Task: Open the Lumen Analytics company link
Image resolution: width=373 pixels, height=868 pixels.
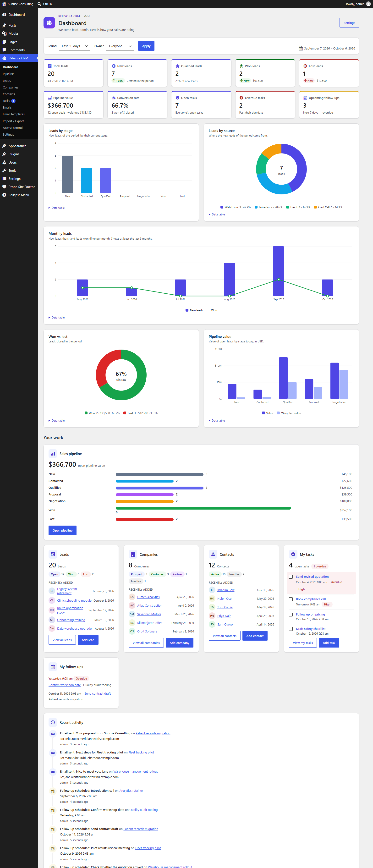Action: (148, 597)
